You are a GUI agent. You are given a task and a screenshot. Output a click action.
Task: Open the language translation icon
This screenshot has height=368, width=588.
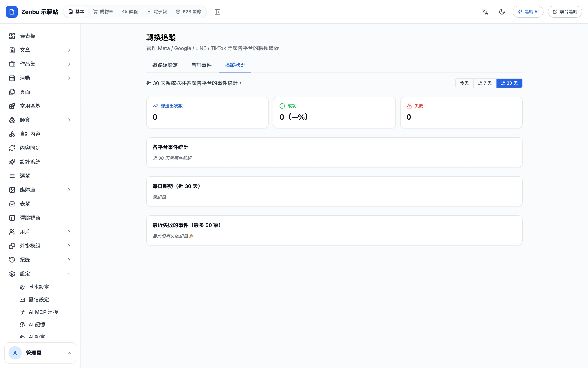pos(485,12)
